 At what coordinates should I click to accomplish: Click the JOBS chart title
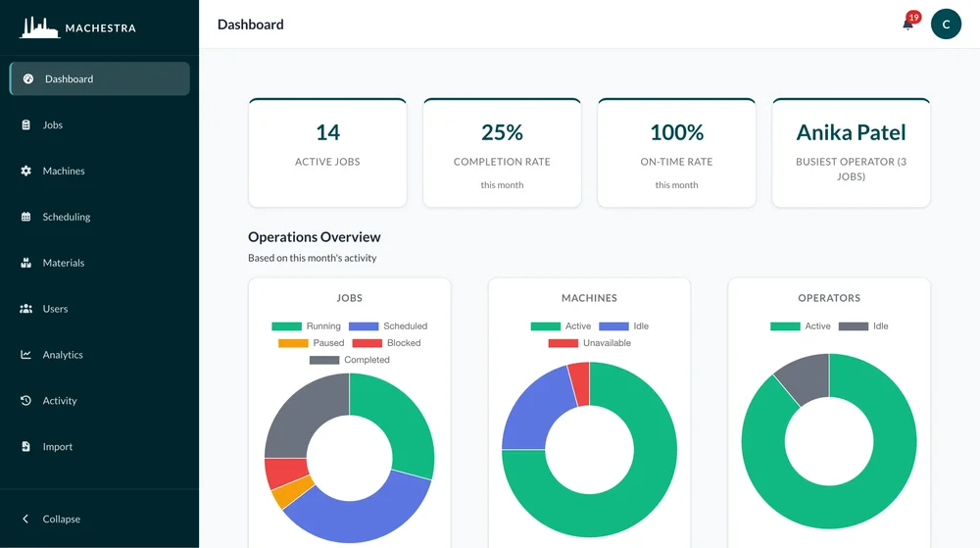point(350,298)
